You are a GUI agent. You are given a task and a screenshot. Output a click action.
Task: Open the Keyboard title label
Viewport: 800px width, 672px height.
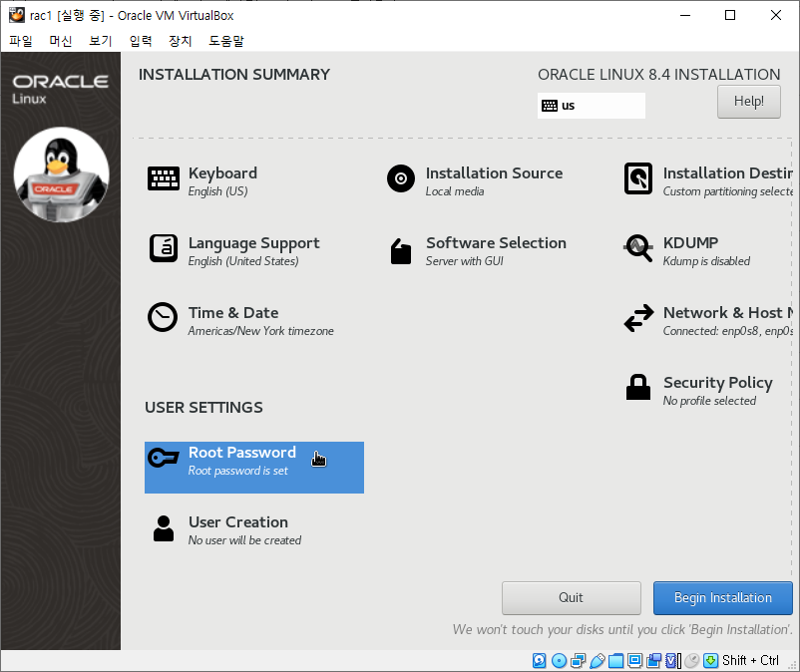222,173
